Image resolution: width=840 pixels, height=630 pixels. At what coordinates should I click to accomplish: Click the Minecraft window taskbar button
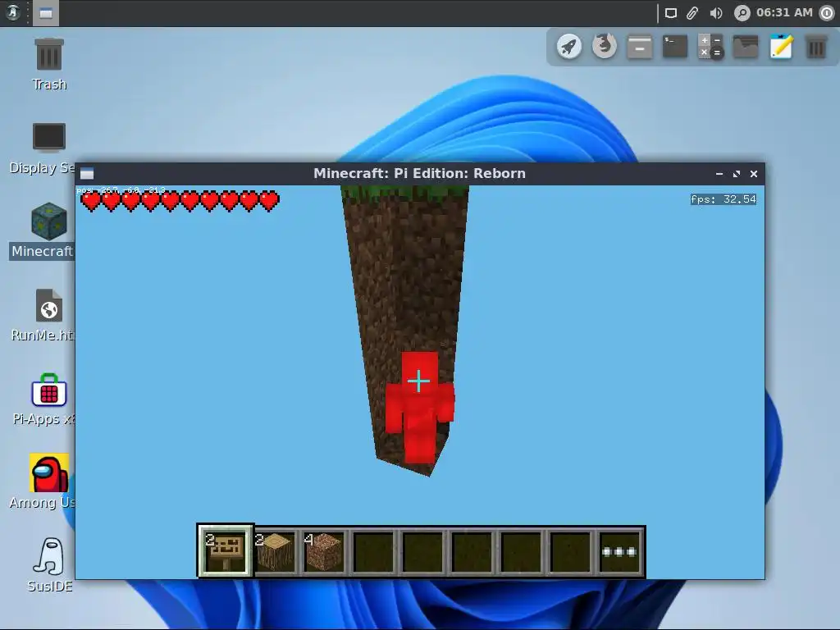click(46, 13)
